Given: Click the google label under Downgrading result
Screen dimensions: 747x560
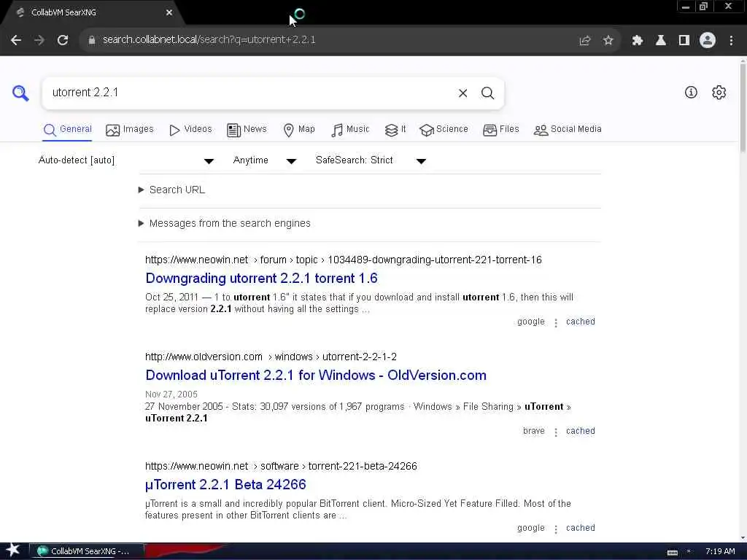Looking at the screenshot, I should [x=531, y=322].
